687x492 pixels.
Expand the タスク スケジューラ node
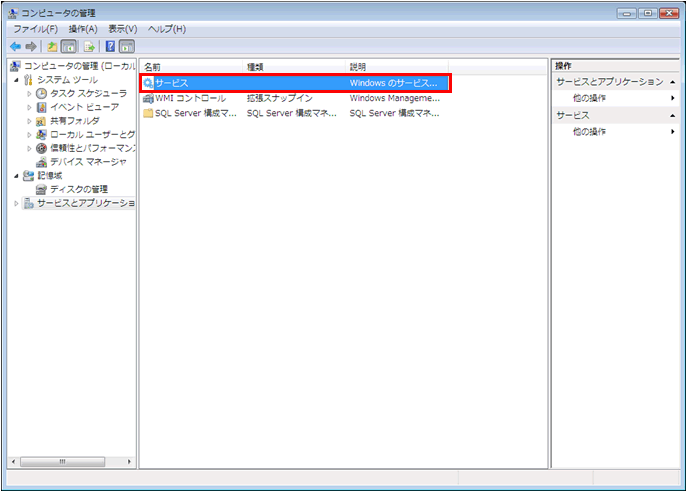[x=29, y=94]
